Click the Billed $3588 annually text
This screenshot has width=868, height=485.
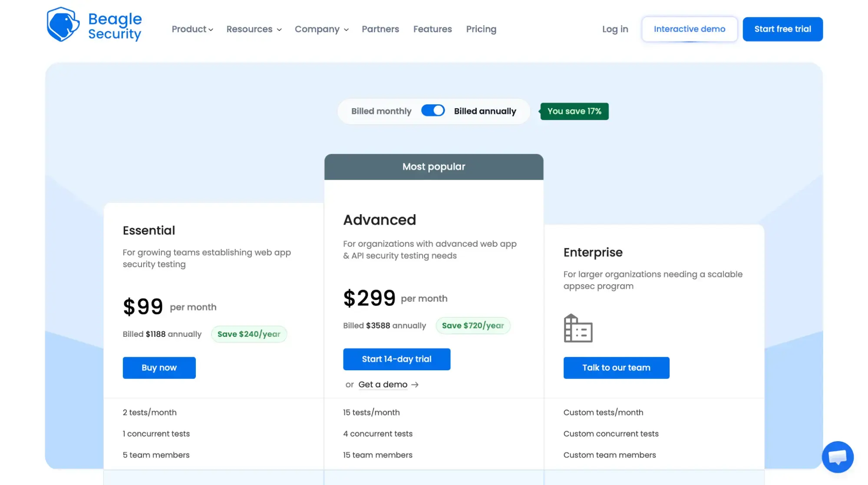(x=384, y=326)
